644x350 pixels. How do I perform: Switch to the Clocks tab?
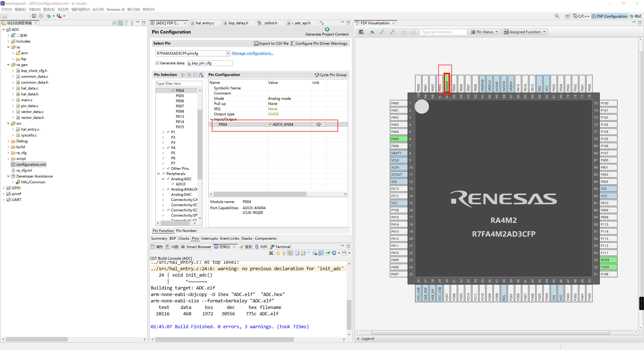[x=184, y=239]
